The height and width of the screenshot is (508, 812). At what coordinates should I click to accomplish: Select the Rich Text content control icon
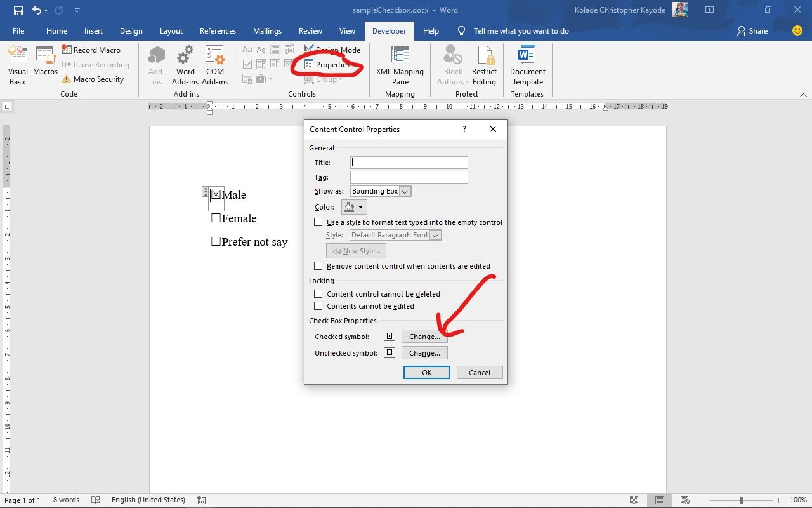[247, 49]
